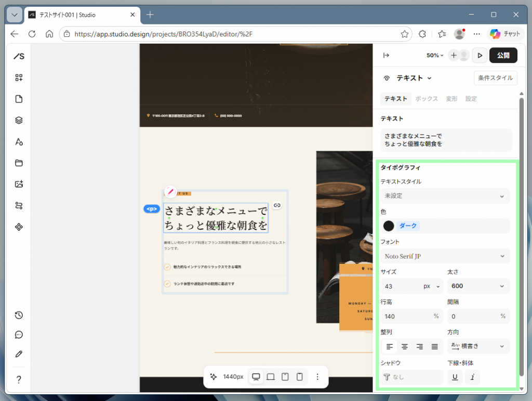Collapse the right panel arrow icon
The width and height of the screenshot is (532, 401).
click(x=386, y=55)
